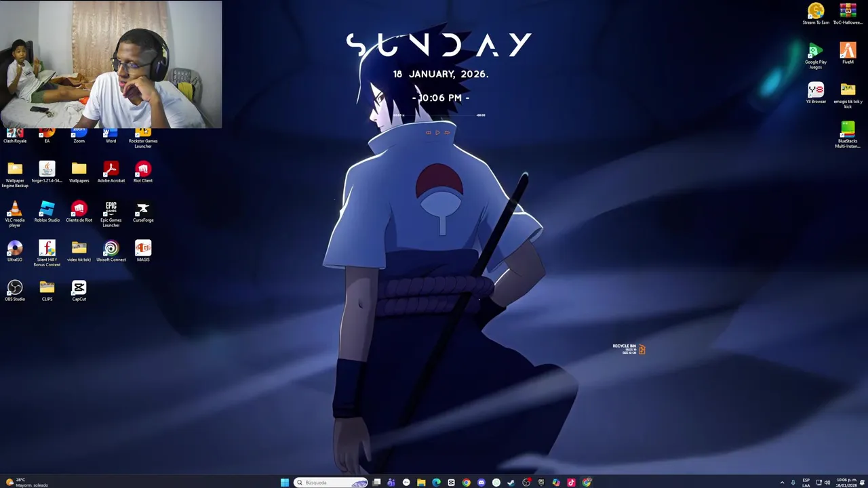The image size is (868, 488).
Task: Skip to the previous track on the media widget
Action: 428,133
